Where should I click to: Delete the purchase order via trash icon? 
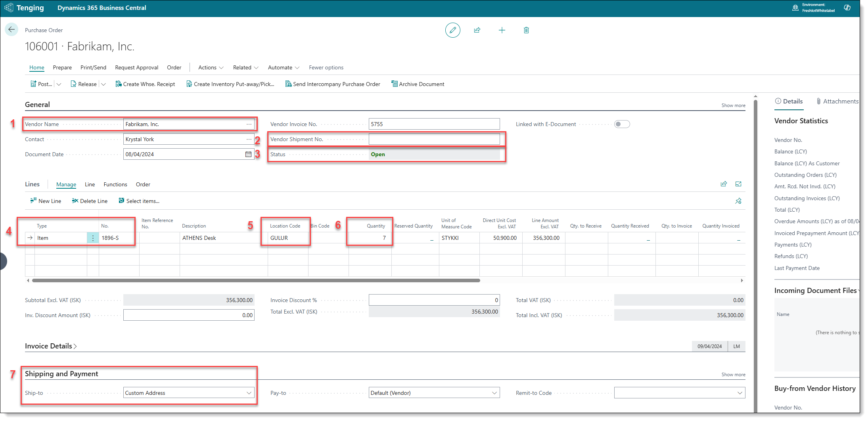coord(526,30)
